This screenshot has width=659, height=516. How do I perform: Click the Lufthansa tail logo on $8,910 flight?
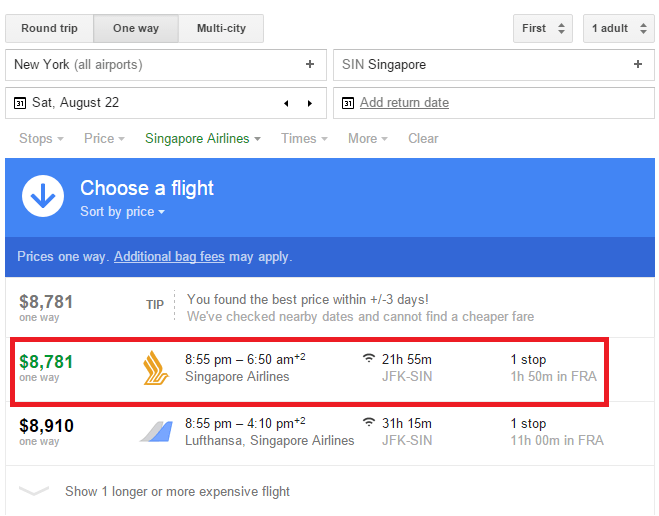pos(156,432)
